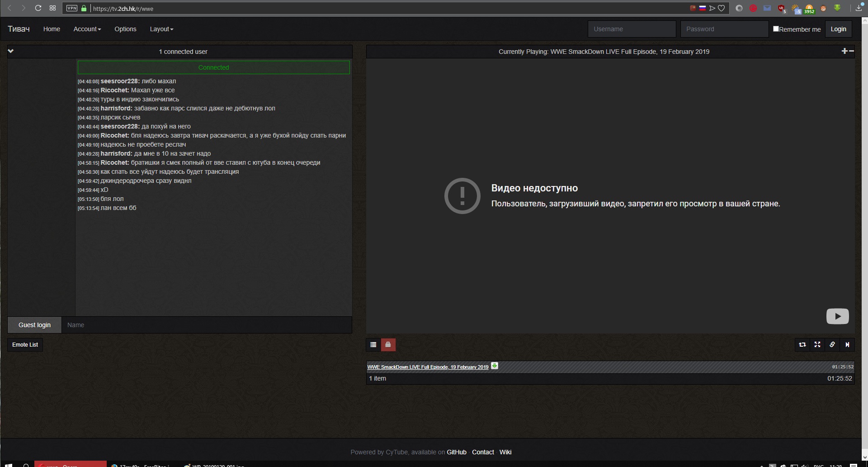Screen dimensions: 868x467
Task: Click the Russian flag icon in address bar
Action: (x=703, y=8)
